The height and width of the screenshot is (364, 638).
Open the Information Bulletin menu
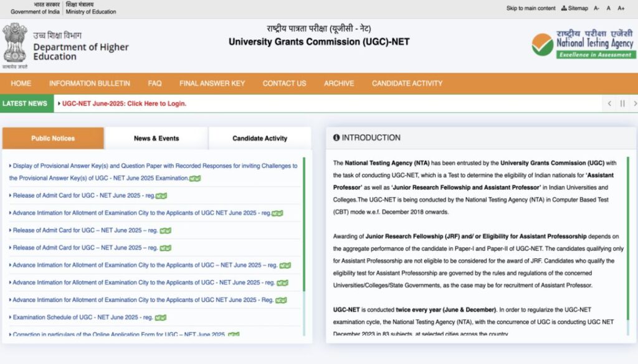coord(90,83)
